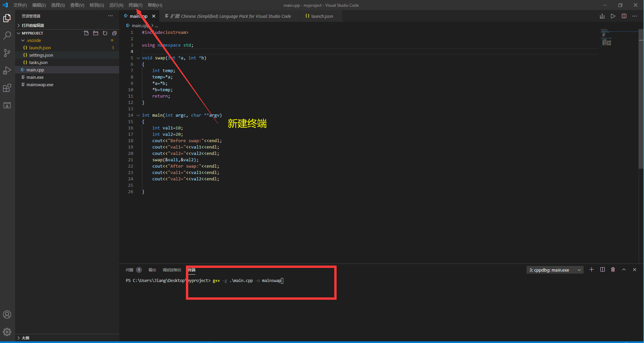
Task: Select the tasks.json file in Explorer
Action: coord(38,62)
